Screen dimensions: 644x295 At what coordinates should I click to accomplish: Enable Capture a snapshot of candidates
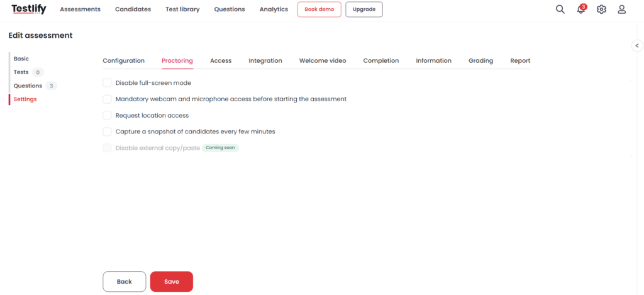click(107, 132)
